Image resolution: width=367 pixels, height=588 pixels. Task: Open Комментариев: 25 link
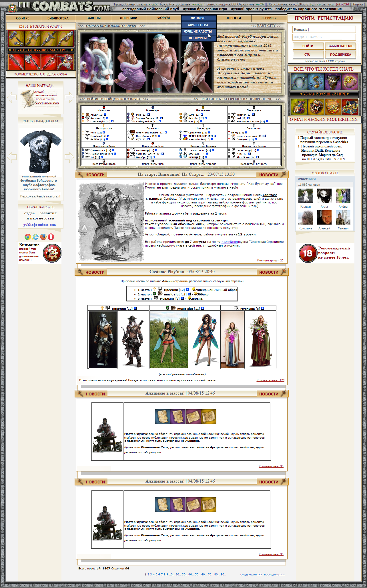(270, 261)
